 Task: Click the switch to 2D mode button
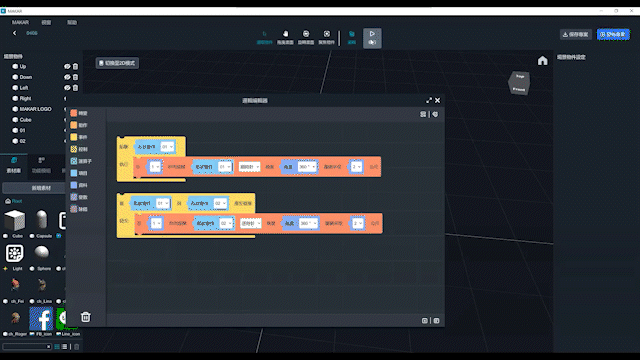(117, 63)
